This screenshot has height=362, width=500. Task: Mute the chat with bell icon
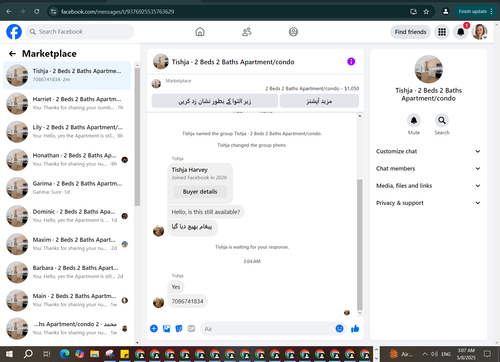[x=414, y=120]
